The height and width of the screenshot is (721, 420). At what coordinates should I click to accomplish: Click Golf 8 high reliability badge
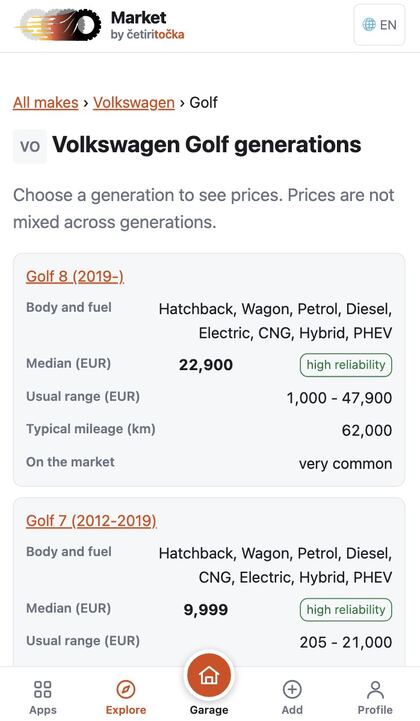346,365
